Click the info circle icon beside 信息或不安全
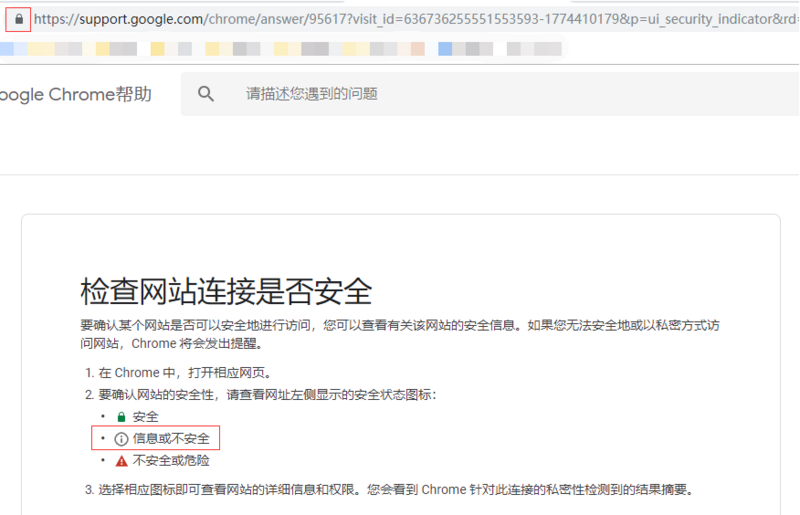800x515 pixels. pos(121,439)
